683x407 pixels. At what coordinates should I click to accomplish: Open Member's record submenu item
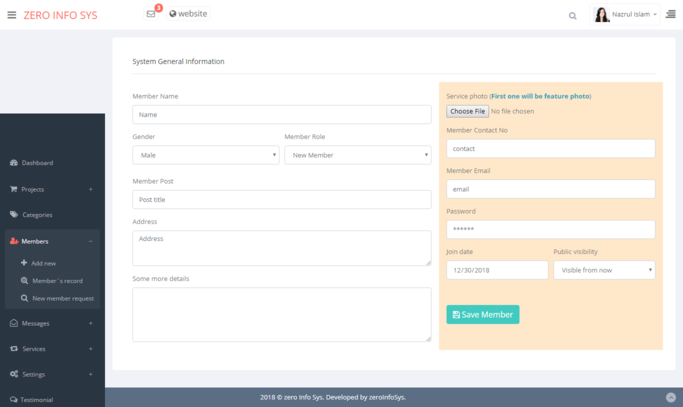[57, 281]
